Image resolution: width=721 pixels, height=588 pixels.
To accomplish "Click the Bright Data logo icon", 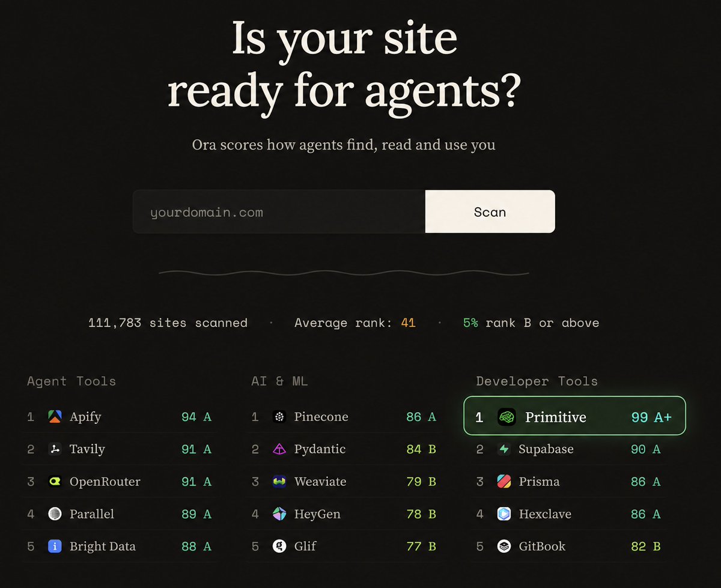I will (x=55, y=547).
